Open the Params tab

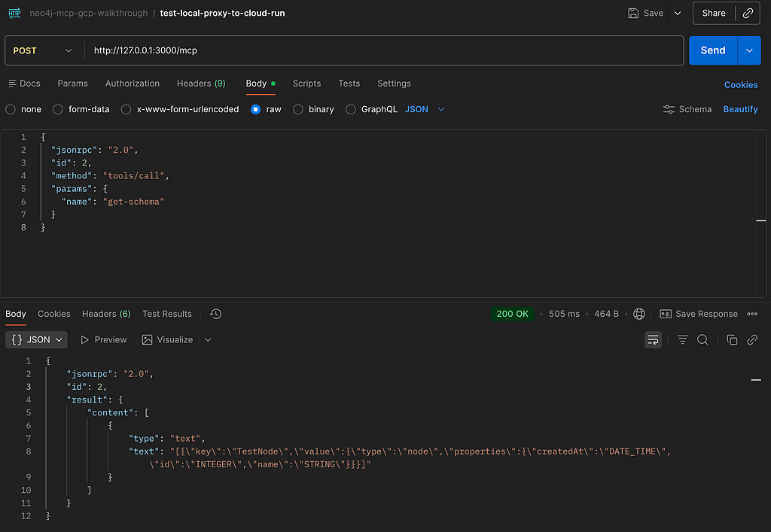(x=73, y=84)
